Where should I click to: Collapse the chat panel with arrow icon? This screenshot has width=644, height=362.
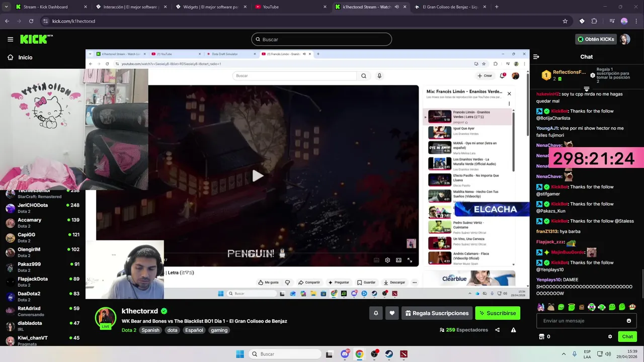pos(536,57)
